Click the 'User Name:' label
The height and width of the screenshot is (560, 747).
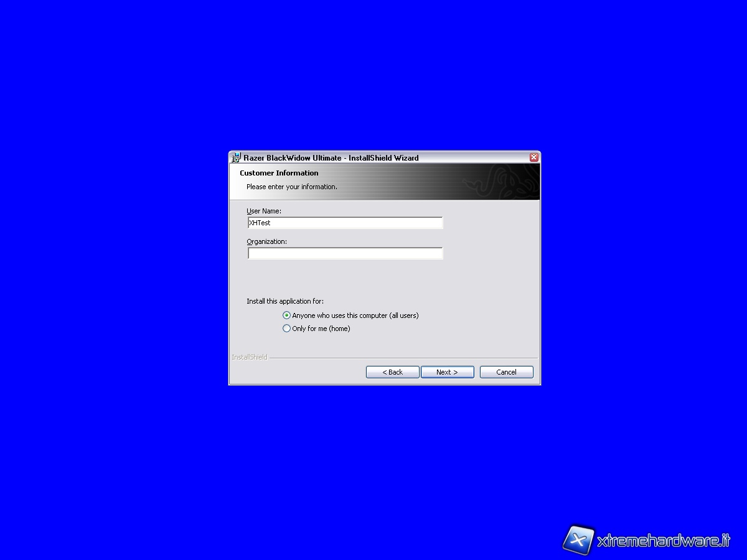(x=264, y=211)
